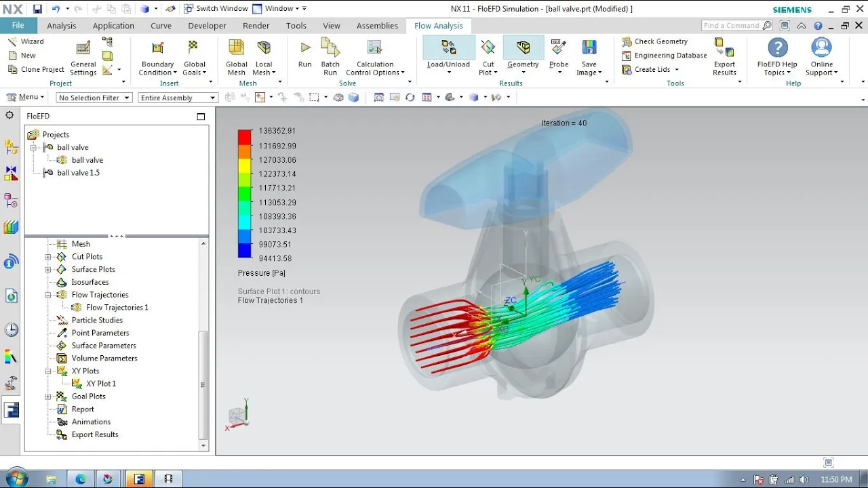Click Switch Window
This screenshot has width=868, height=488.
pos(216,9)
